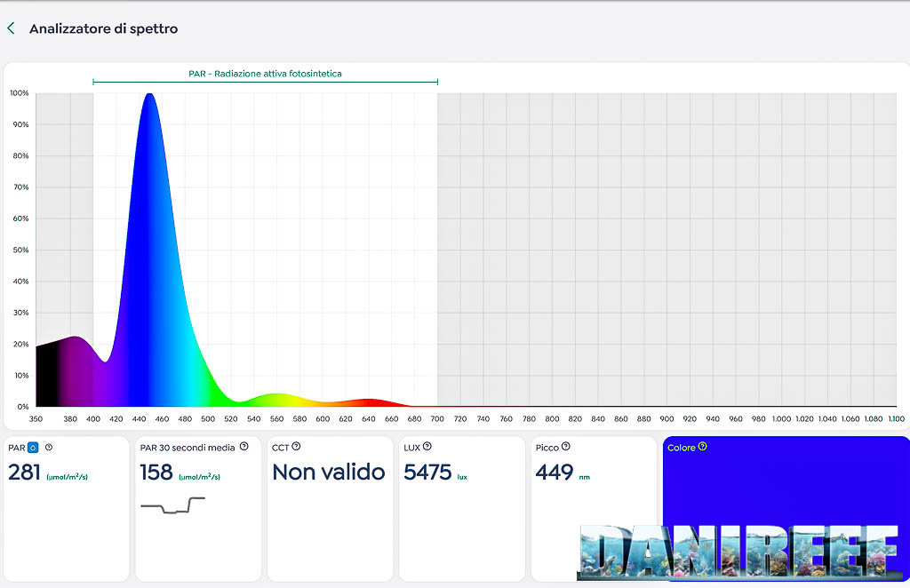Viewport: 910px width, 588px height.
Task: Go back using the top-left arrow
Action: pyautogui.click(x=11, y=28)
